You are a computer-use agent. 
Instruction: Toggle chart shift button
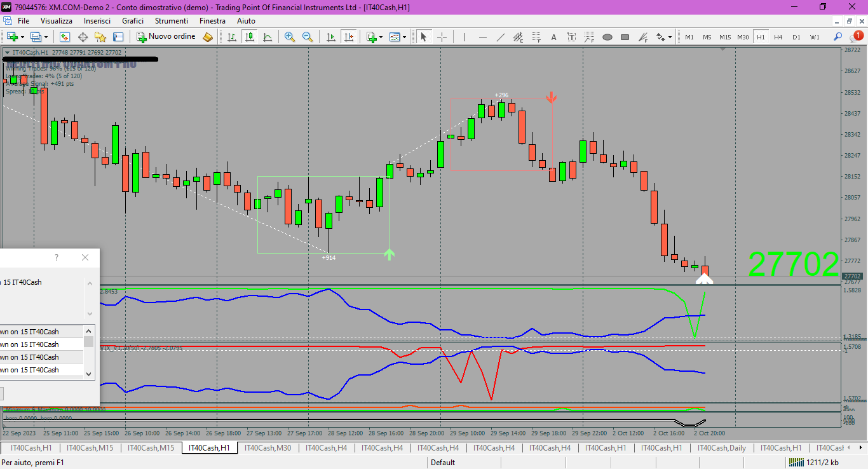click(x=348, y=37)
